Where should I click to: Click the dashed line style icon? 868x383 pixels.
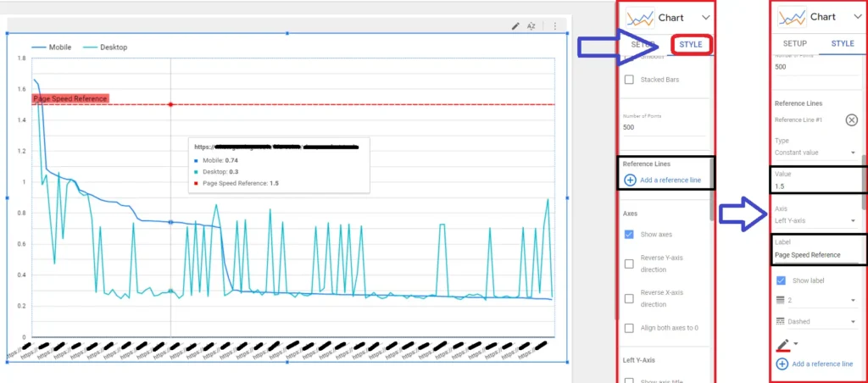[x=781, y=322]
